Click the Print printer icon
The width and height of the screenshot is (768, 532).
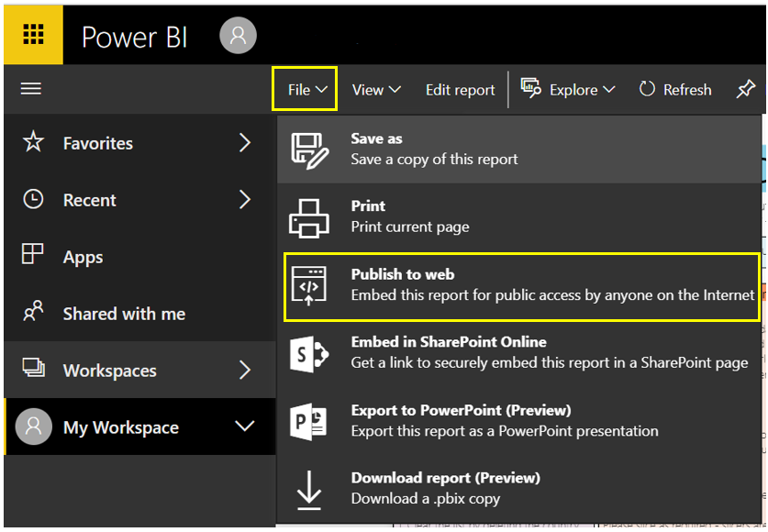pos(309,218)
